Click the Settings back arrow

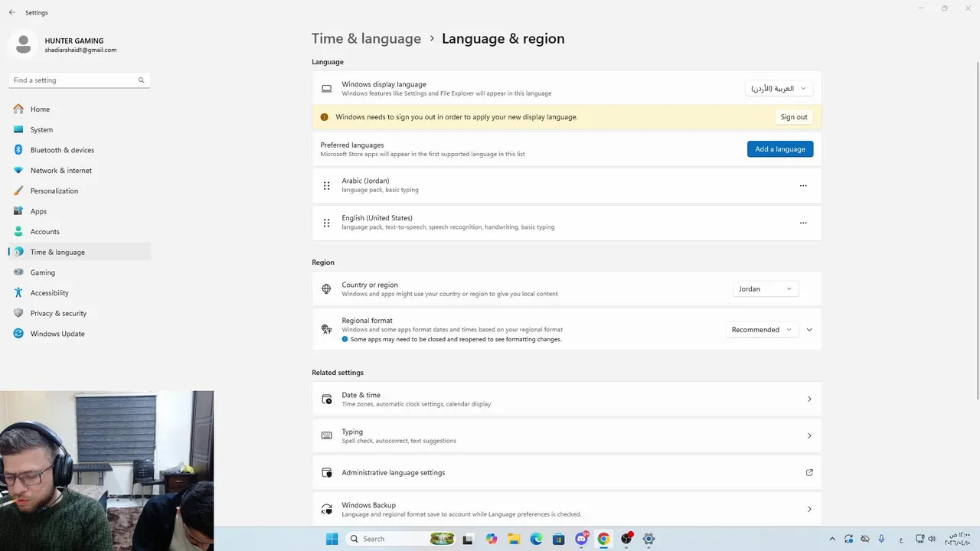pyautogui.click(x=11, y=12)
